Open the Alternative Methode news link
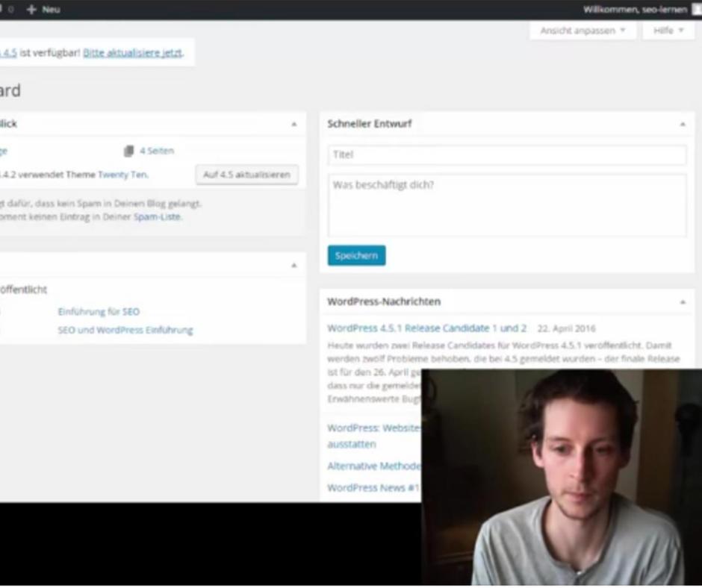The height and width of the screenshot is (588, 702). 374,466
